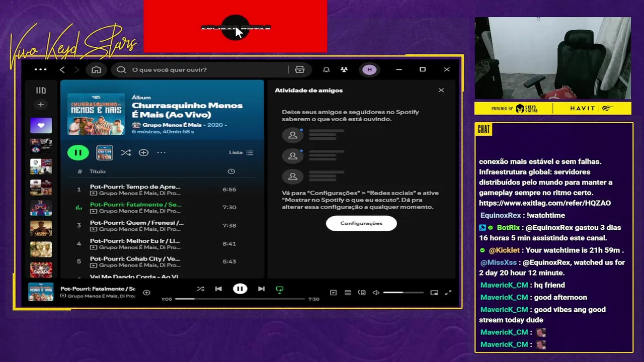
Task: Add album to library with plus circle
Action: point(143,152)
